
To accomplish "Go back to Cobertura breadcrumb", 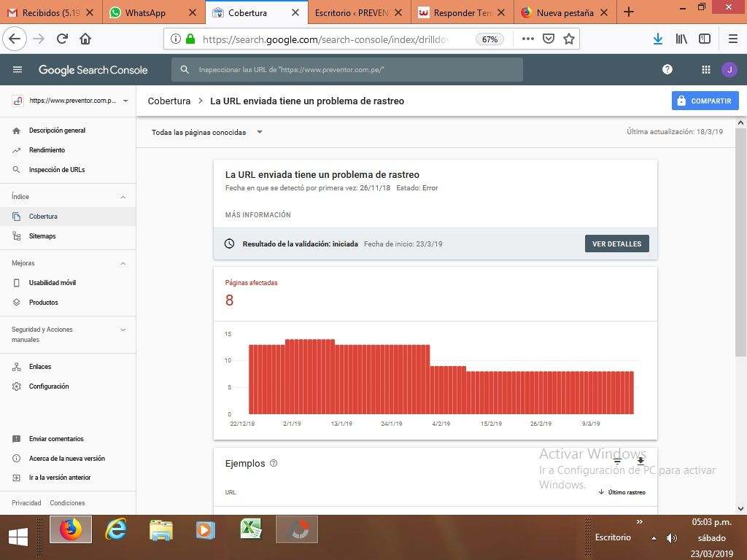I will click(169, 101).
